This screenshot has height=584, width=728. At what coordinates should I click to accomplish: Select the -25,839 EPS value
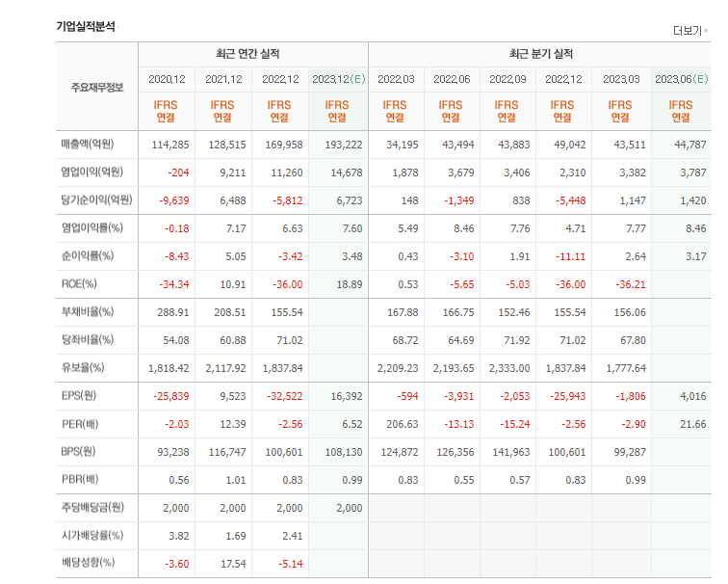point(171,396)
